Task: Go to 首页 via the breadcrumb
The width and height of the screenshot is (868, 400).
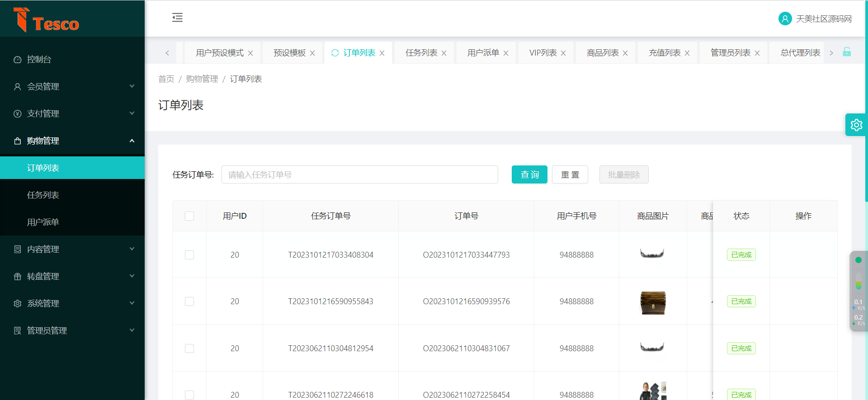Action: pyautogui.click(x=166, y=79)
